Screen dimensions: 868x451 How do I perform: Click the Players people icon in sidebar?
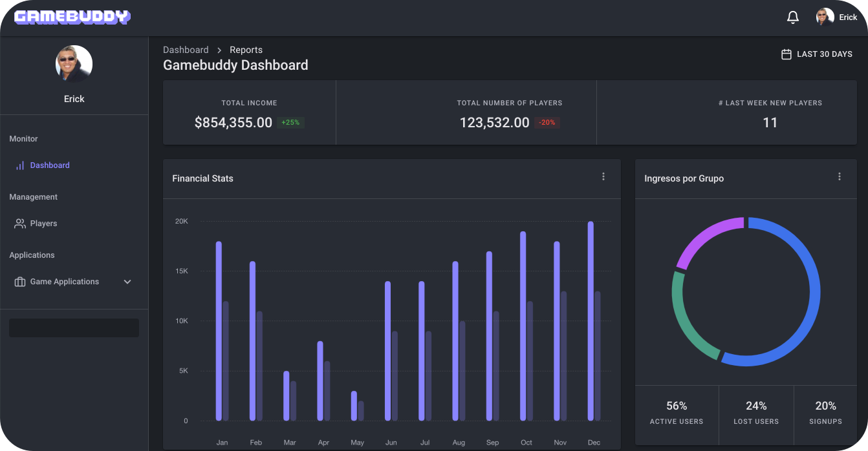(20, 224)
